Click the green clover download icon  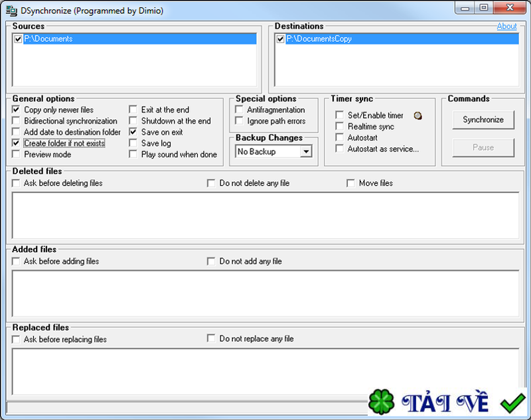382,401
